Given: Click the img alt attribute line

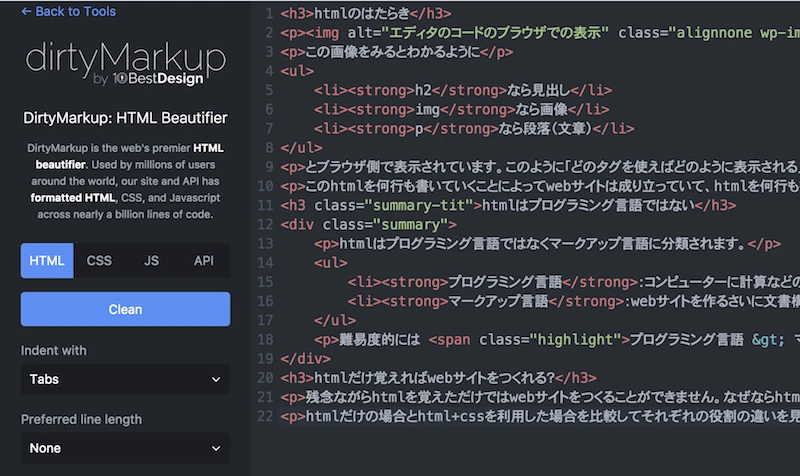Looking at the screenshot, I should 540,33.
